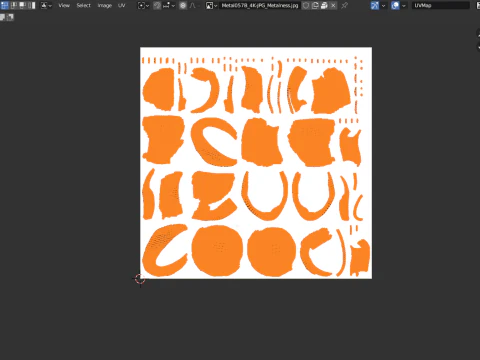Switch to island UV selection mode
Image resolution: width=480 pixels, height=360 pixels.
coord(32,5)
